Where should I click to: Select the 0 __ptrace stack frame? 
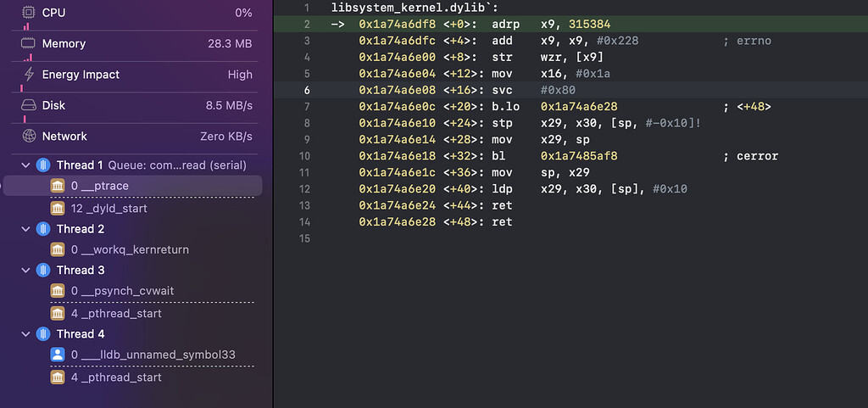[x=100, y=185]
